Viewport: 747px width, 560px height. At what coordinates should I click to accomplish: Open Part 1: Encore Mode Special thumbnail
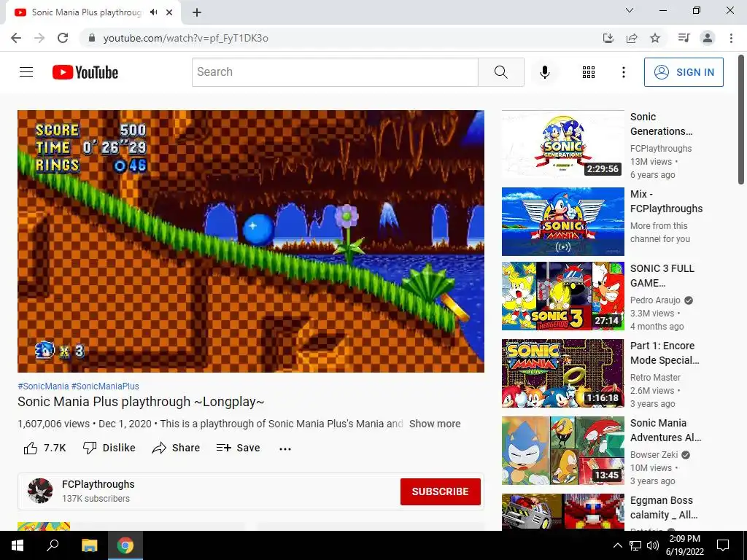pyautogui.click(x=562, y=373)
